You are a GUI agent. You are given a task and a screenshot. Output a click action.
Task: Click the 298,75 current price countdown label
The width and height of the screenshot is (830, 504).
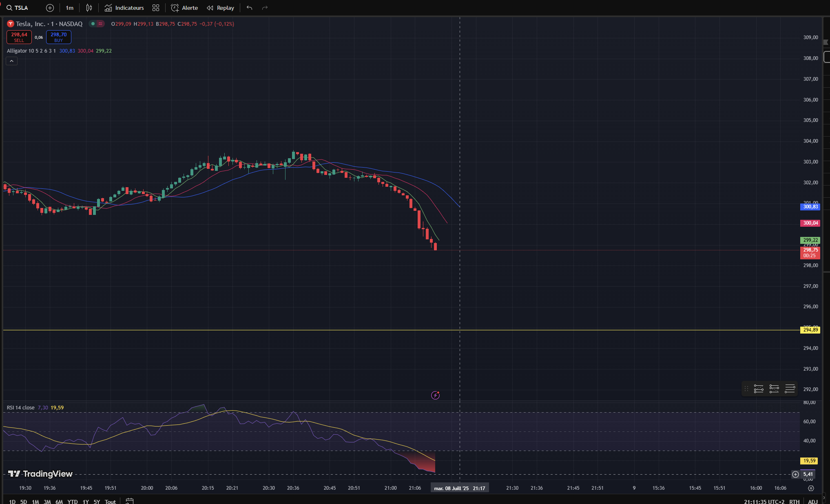810,253
